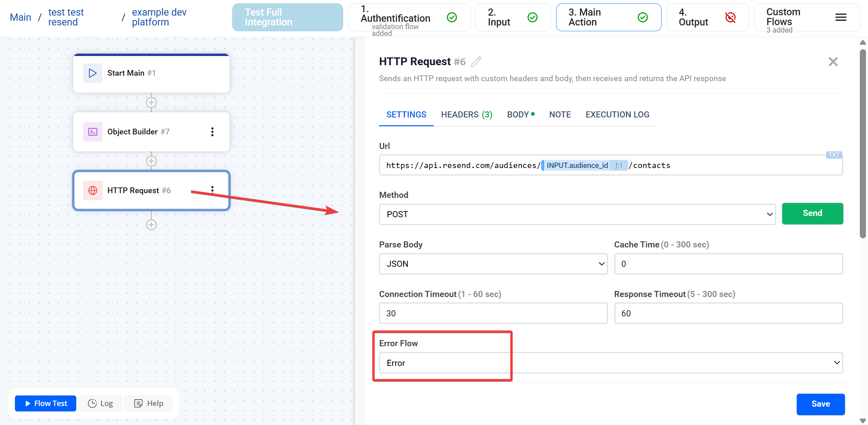Click the Save button
The width and height of the screenshot is (868, 425).
tap(821, 404)
